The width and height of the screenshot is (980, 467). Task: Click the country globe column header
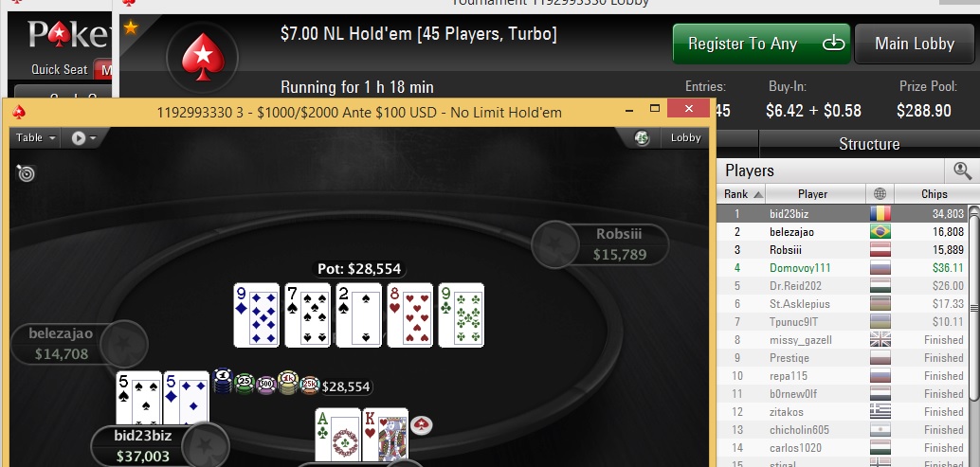coord(880,194)
